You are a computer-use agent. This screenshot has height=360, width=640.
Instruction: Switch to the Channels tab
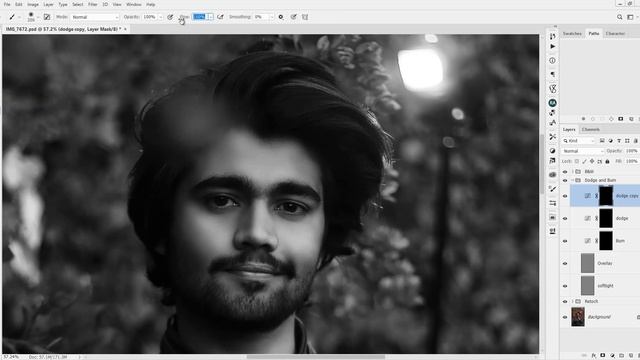click(590, 129)
